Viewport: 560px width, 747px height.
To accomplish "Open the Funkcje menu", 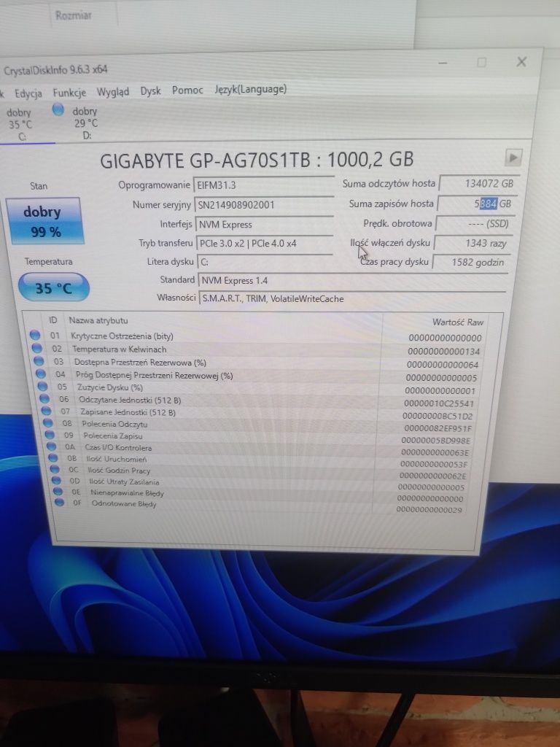I will coord(69,93).
